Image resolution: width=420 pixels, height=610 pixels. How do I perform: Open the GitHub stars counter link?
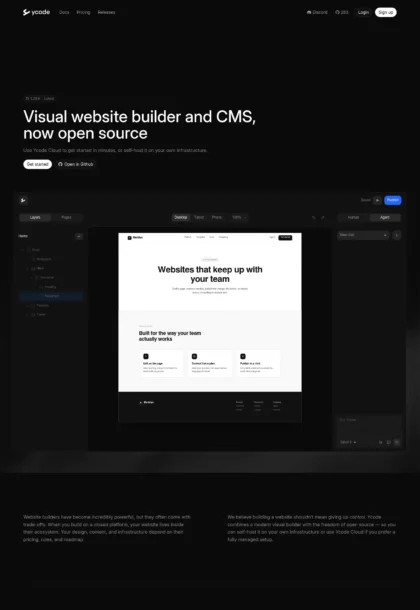click(x=342, y=12)
